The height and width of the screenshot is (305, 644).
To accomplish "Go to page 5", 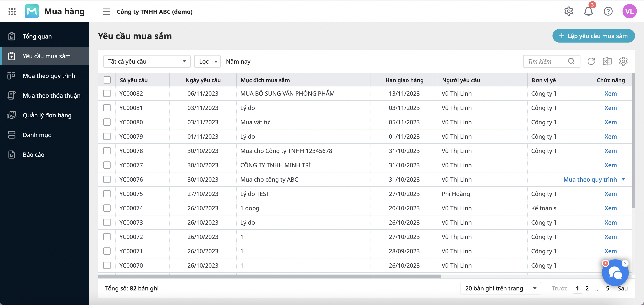I will [608, 288].
